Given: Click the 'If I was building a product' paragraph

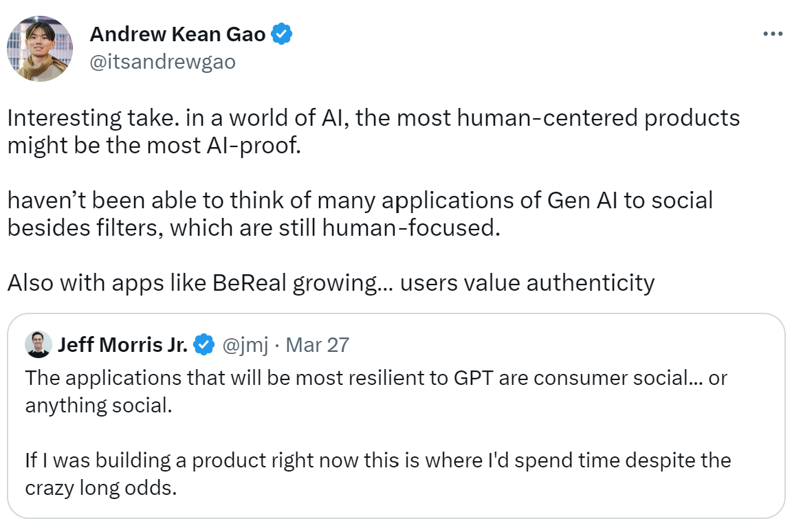Looking at the screenshot, I should (x=378, y=474).
